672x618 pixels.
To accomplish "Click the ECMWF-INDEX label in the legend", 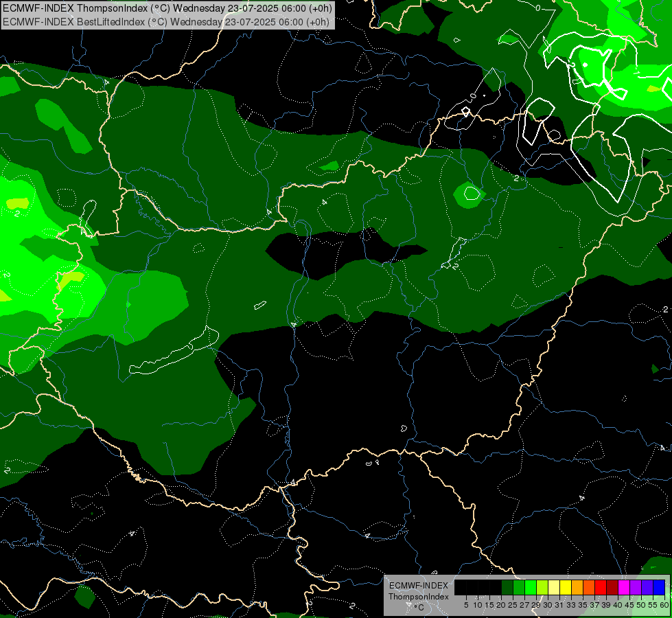I will click(418, 586).
